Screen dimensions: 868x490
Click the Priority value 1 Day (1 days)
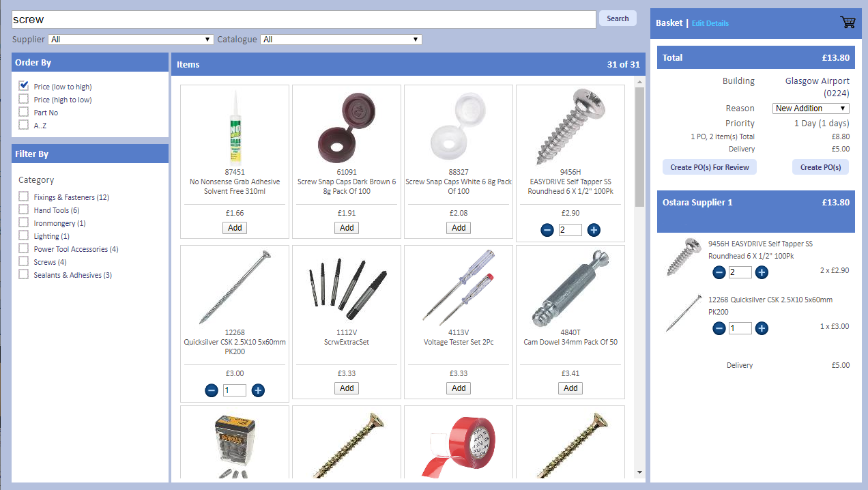pyautogui.click(x=822, y=124)
